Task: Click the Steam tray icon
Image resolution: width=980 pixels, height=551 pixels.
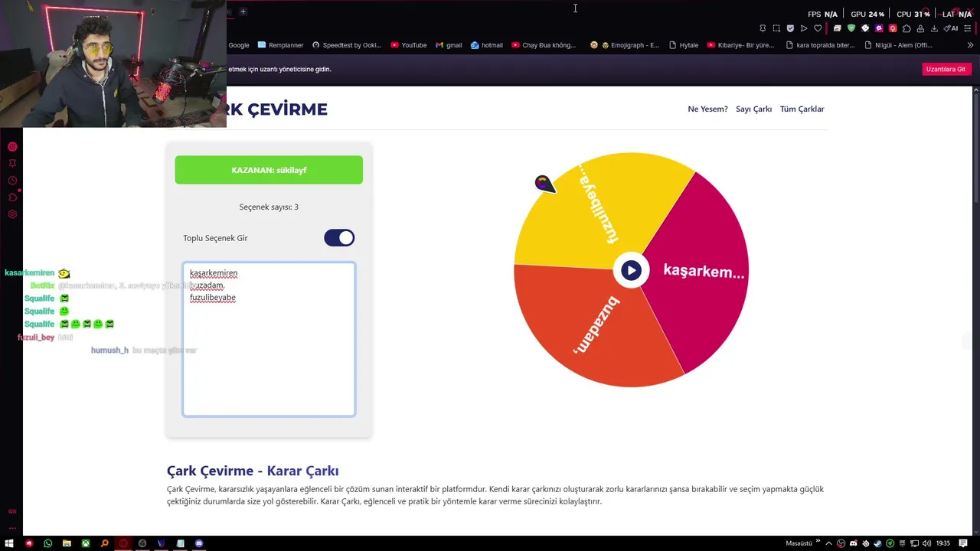Action: tap(877, 543)
